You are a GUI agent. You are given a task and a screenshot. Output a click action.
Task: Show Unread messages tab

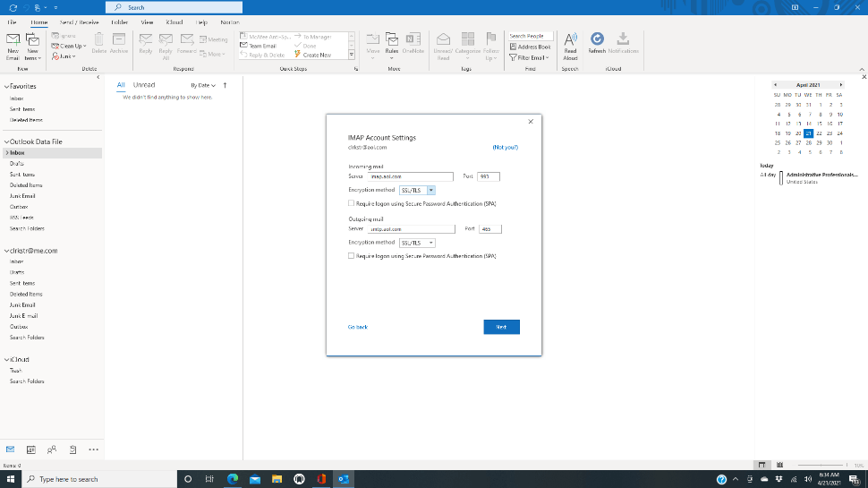pyautogui.click(x=144, y=85)
